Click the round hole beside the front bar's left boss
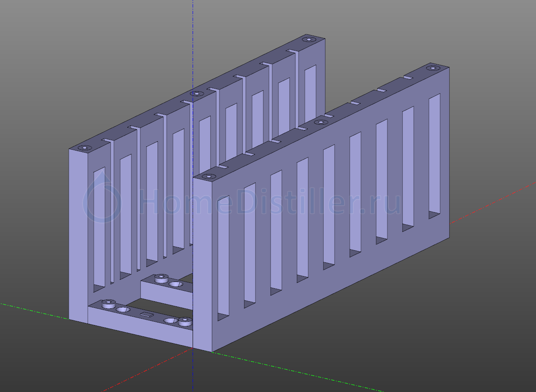This screenshot has width=536, height=392. click(123, 310)
